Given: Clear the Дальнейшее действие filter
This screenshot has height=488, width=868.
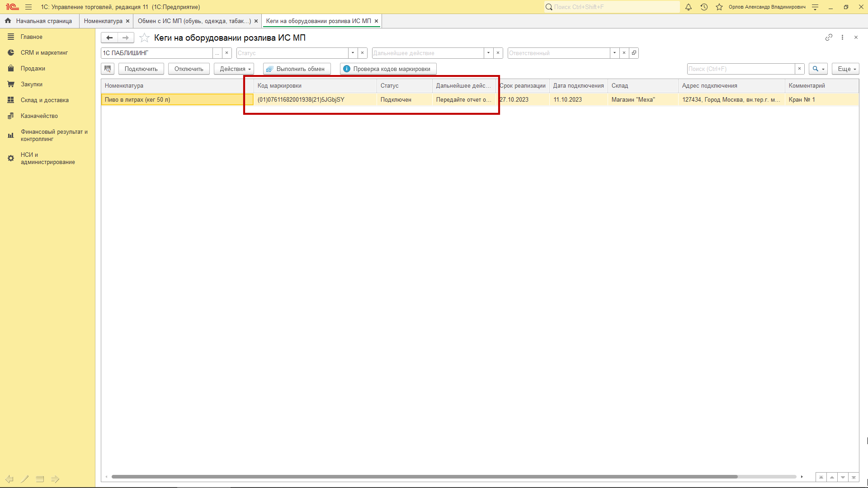Looking at the screenshot, I should (x=498, y=53).
